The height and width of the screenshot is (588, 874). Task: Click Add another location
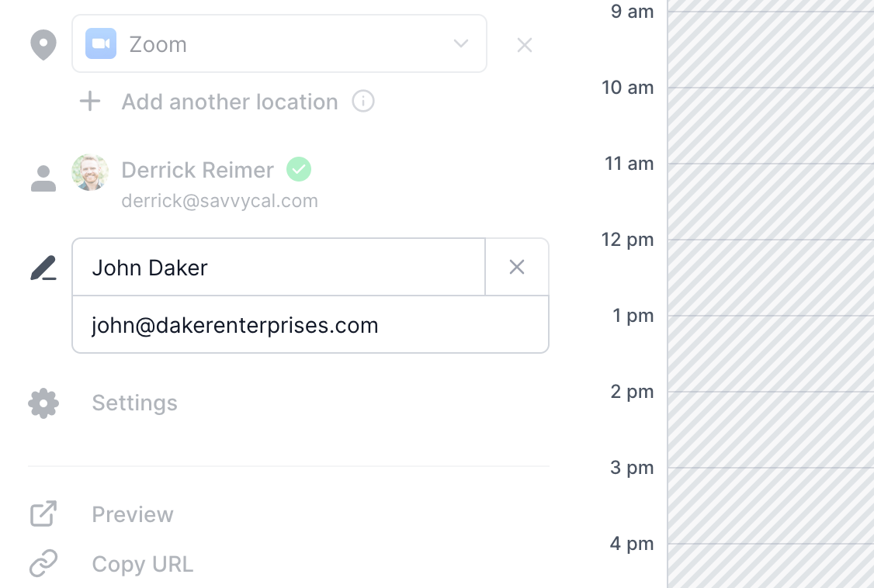click(x=229, y=101)
